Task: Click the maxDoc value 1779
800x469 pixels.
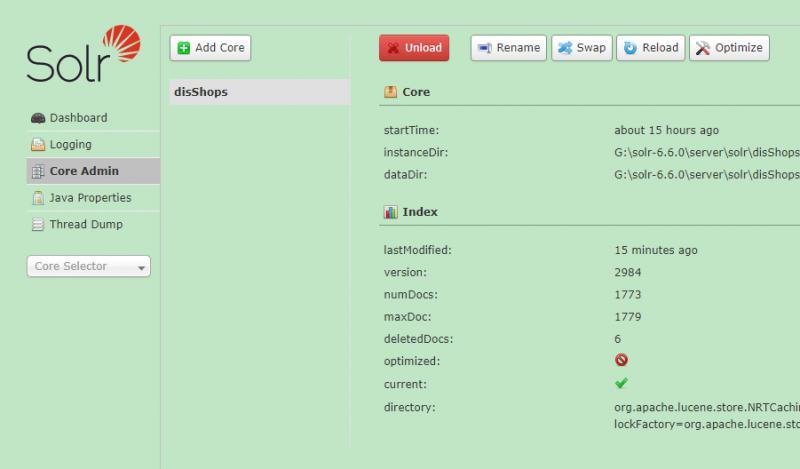Action: point(628,316)
